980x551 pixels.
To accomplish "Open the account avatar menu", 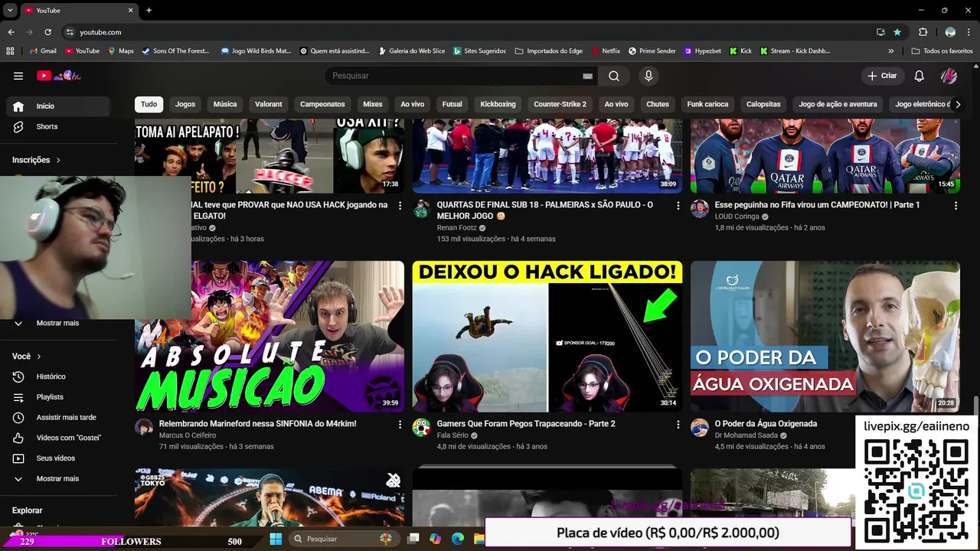I will pos(949,76).
